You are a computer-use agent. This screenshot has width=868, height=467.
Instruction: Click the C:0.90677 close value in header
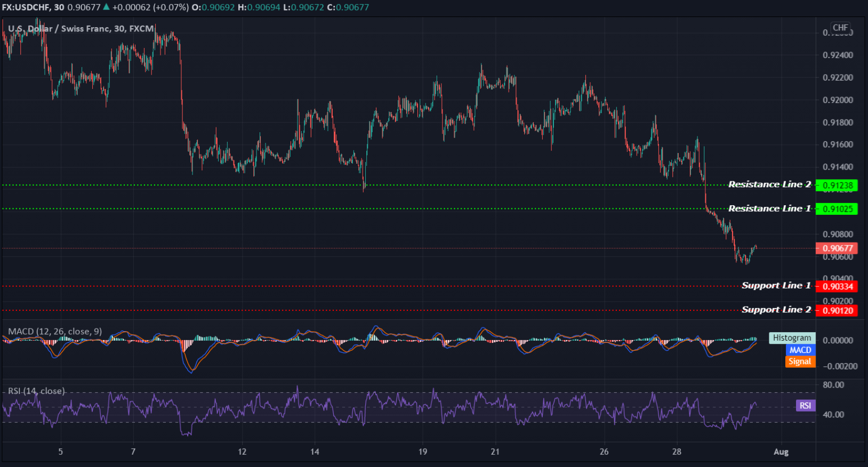(348, 7)
